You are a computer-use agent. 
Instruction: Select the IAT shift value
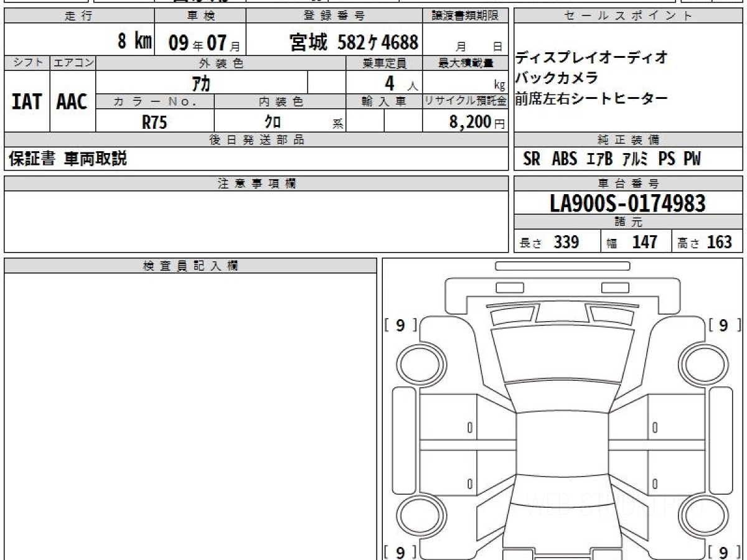click(27, 101)
